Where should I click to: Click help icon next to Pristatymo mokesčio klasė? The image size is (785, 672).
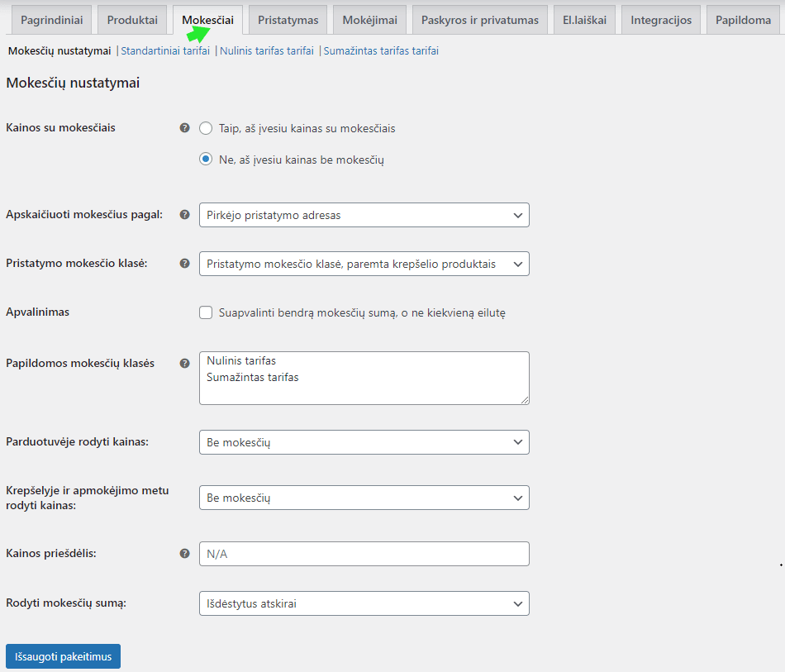click(185, 264)
